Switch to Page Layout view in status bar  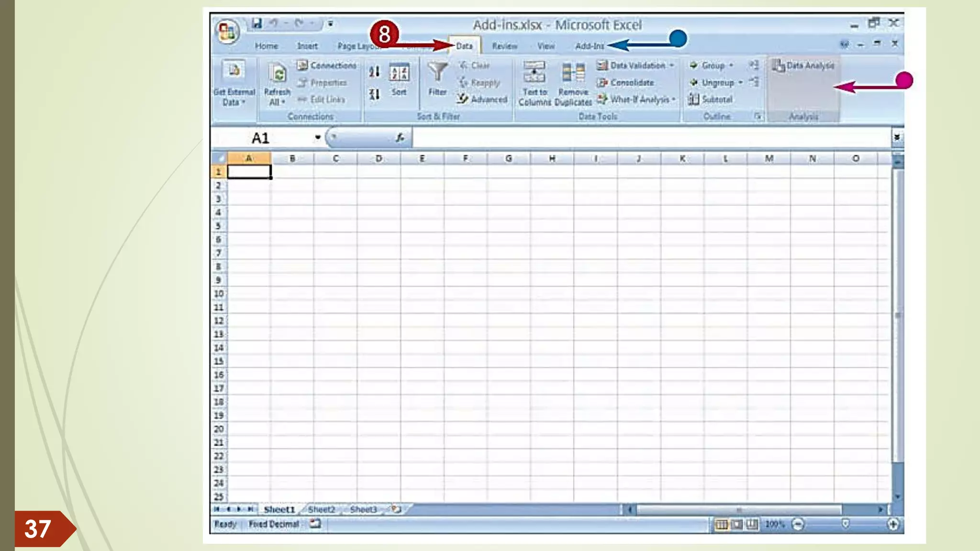(x=737, y=525)
